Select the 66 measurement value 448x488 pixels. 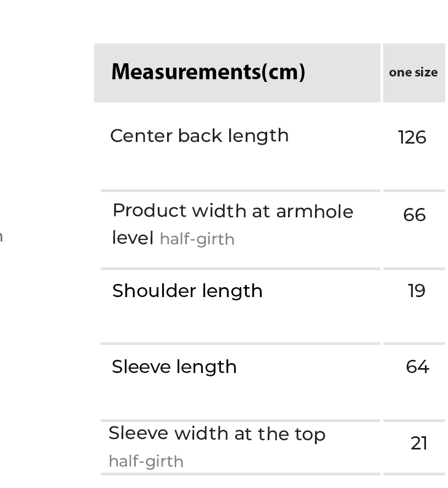click(x=414, y=215)
